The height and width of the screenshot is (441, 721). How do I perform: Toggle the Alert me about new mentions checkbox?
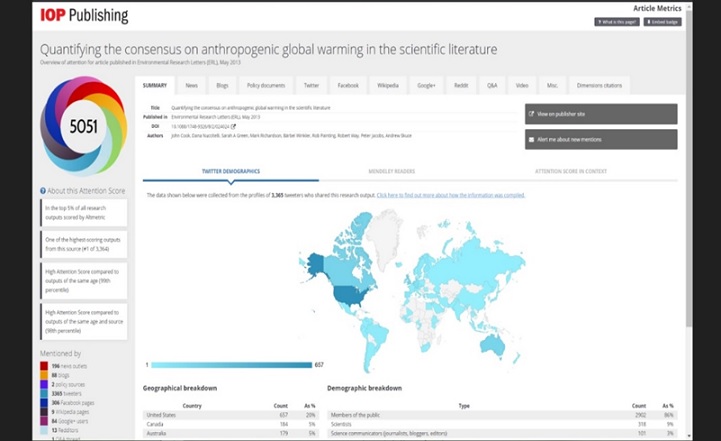[x=531, y=141]
